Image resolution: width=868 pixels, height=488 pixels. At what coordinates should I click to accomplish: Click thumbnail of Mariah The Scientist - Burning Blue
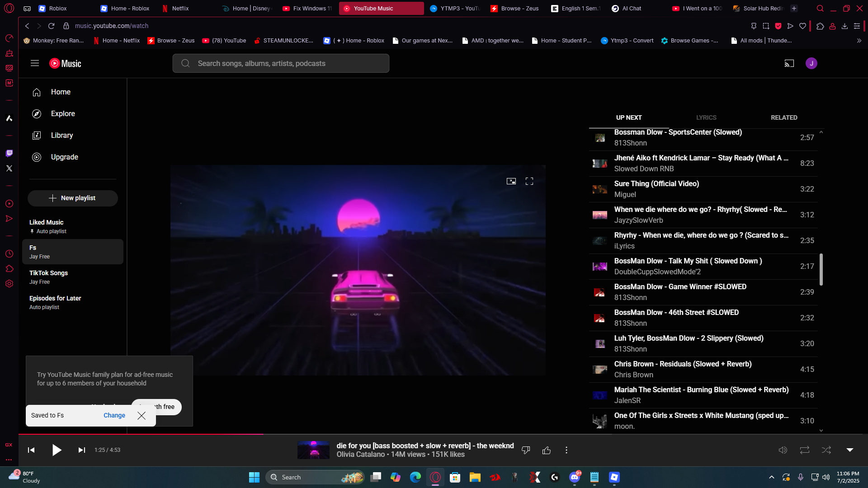click(x=600, y=395)
